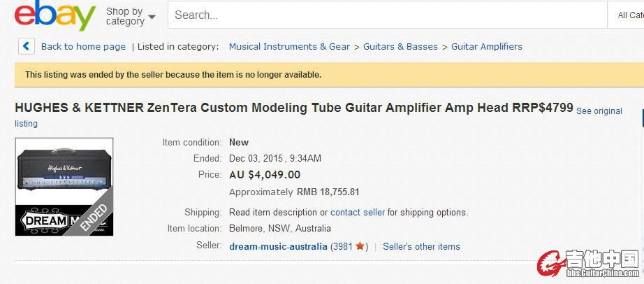Select the Guitar Amplifiers breadcrumb
The image size is (644, 284).
tap(486, 47)
